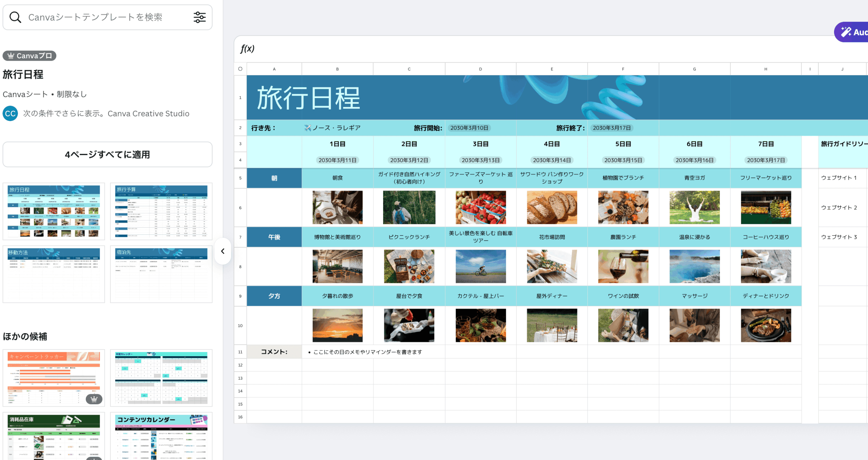Select column B header
The height and width of the screenshot is (460, 868).
pyautogui.click(x=337, y=69)
